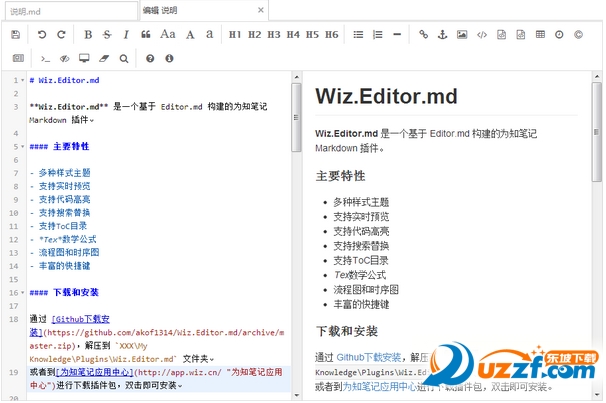Place cursor on '# Wiz.Editor.md' source line
606x403 pixels.
[65, 80]
